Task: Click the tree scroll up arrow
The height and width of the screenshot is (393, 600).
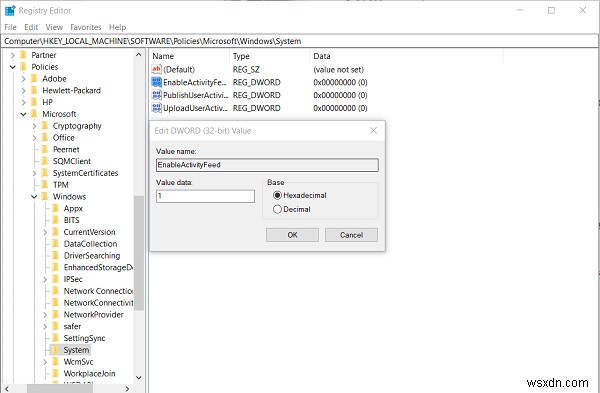Action: (x=139, y=55)
